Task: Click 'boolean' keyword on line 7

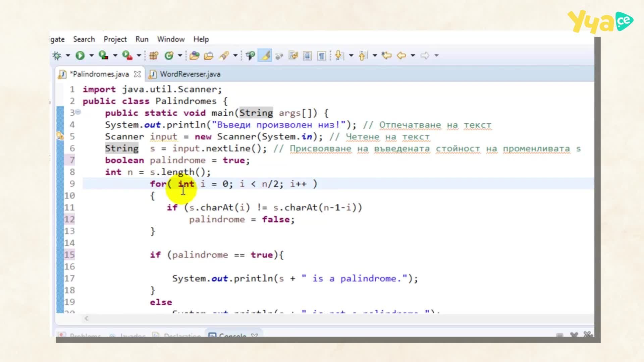Action: tap(124, 160)
